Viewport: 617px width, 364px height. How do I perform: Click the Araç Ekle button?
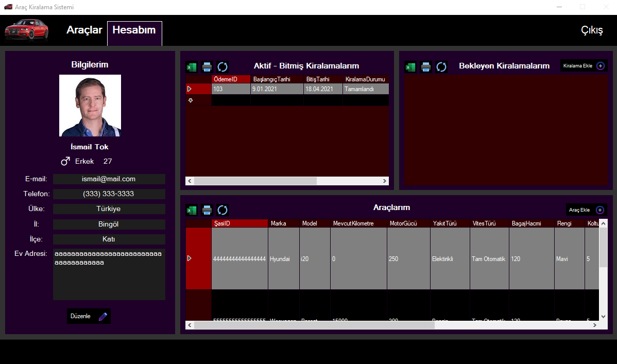point(586,210)
